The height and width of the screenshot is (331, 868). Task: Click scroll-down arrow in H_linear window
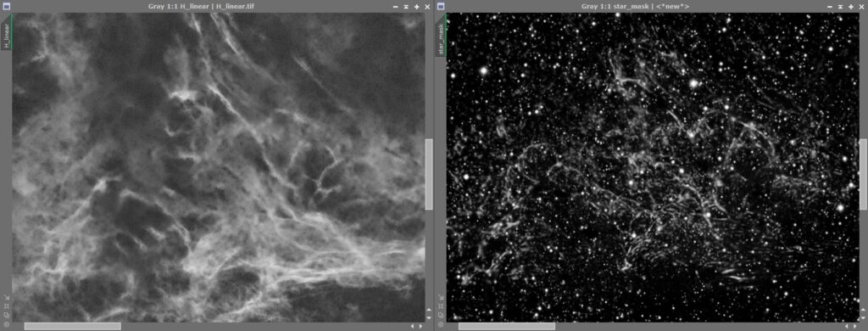pos(429,317)
